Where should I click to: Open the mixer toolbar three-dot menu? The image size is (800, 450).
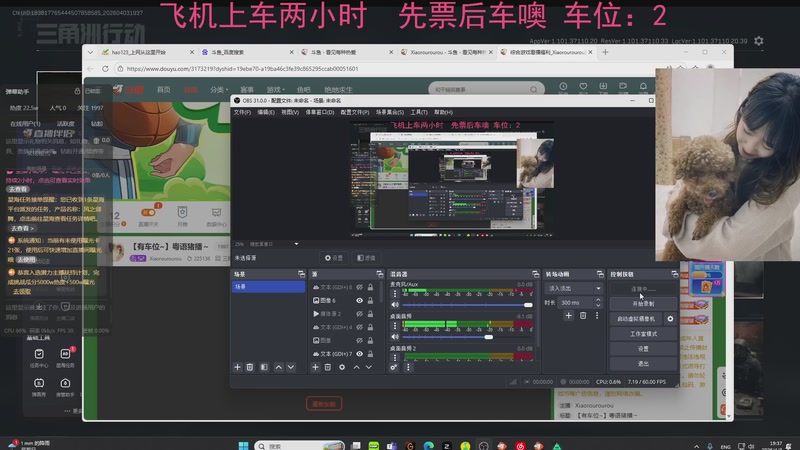pyautogui.click(x=408, y=367)
